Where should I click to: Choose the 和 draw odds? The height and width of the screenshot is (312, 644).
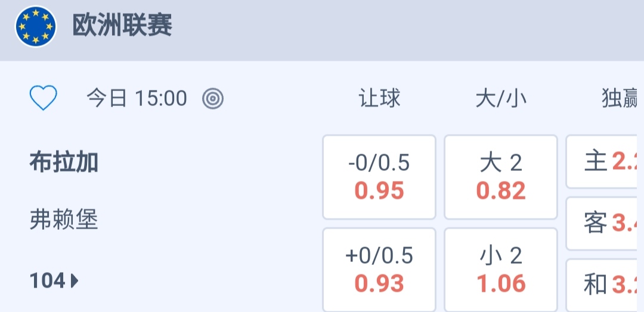tap(605, 285)
